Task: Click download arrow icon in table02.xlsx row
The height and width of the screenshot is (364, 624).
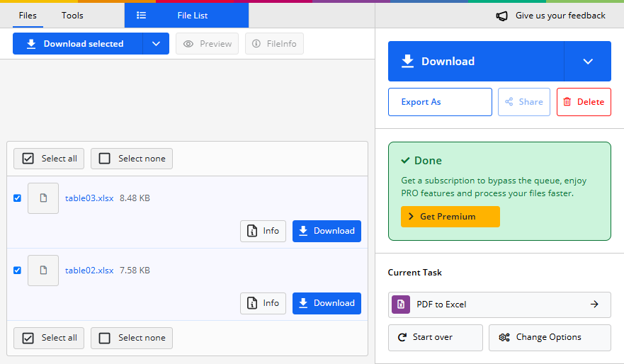Action: (303, 304)
